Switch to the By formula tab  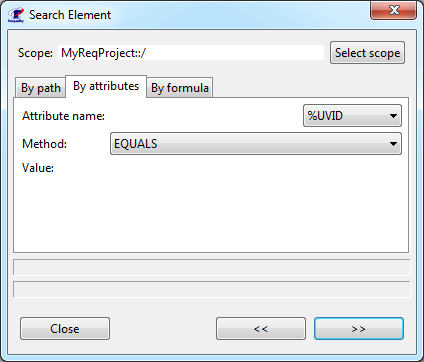(180, 88)
